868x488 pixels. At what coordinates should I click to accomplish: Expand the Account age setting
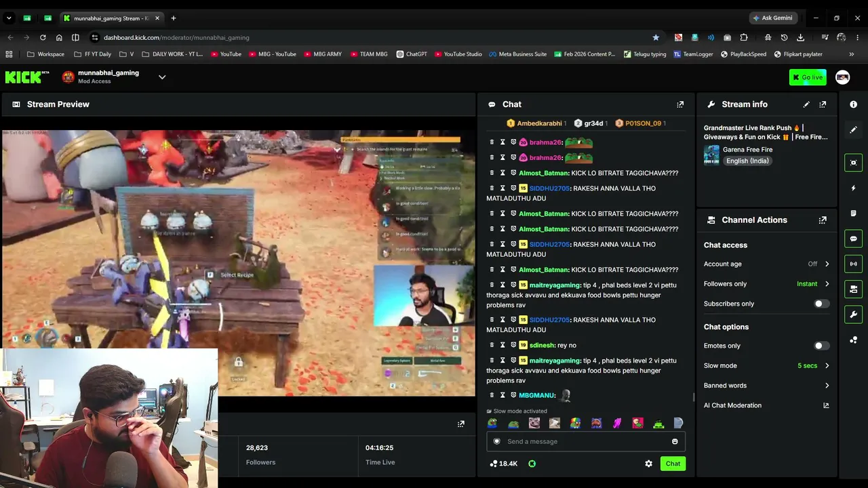tap(767, 264)
